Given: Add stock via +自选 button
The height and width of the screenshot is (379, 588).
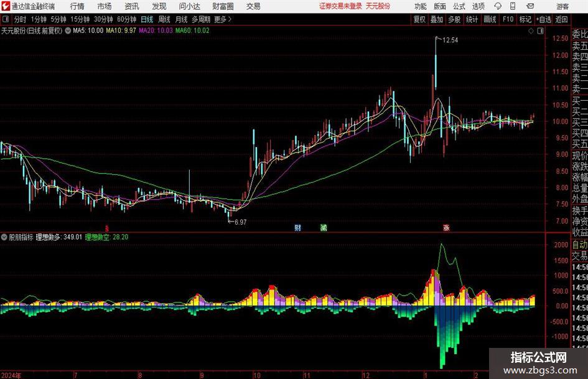Looking at the screenshot, I should point(544,19).
